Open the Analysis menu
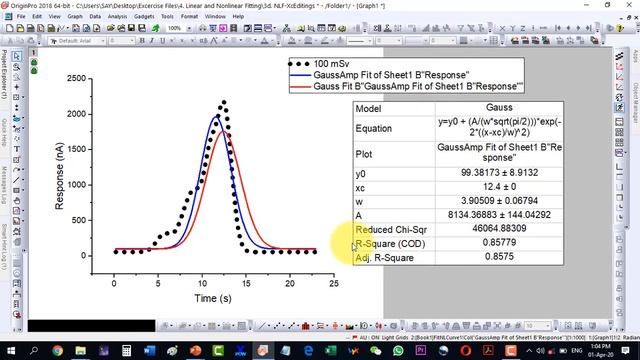Image resolution: width=640 pixels, height=360 pixels. 117,17
